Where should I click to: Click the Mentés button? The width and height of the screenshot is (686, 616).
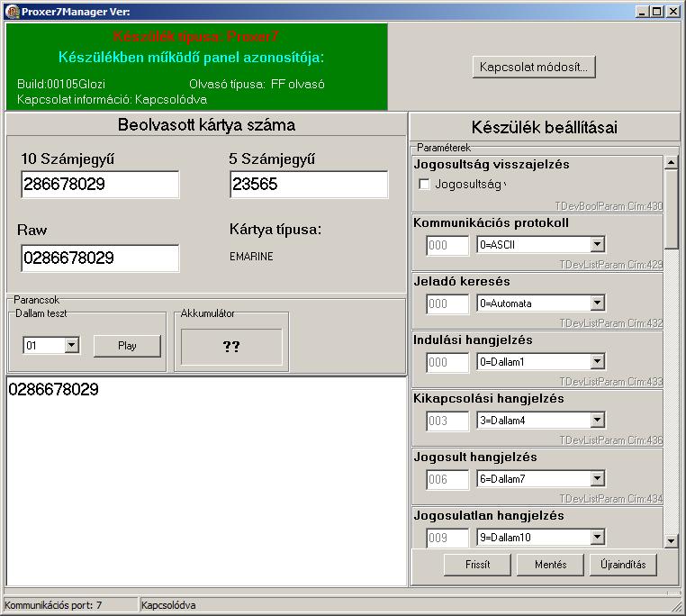click(x=550, y=565)
